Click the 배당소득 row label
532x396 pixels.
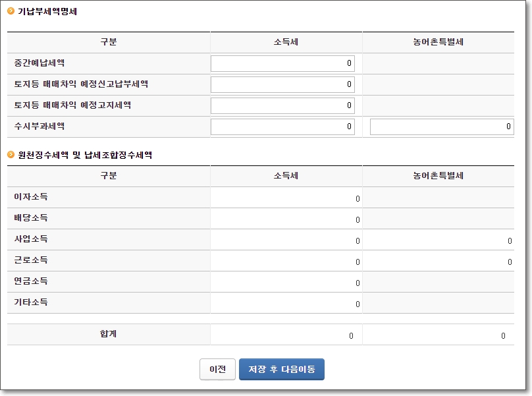coord(31,217)
